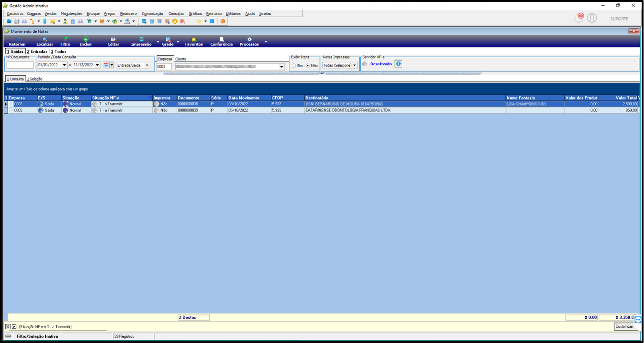This screenshot has height=343, width=644.
Task: Open the Cadastros menu
Action: click(x=15, y=14)
